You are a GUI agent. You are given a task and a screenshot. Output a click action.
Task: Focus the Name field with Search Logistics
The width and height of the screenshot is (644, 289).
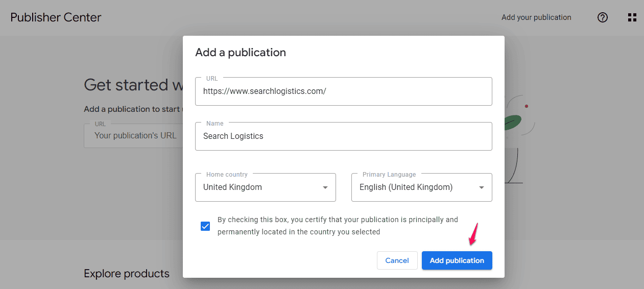coord(344,136)
